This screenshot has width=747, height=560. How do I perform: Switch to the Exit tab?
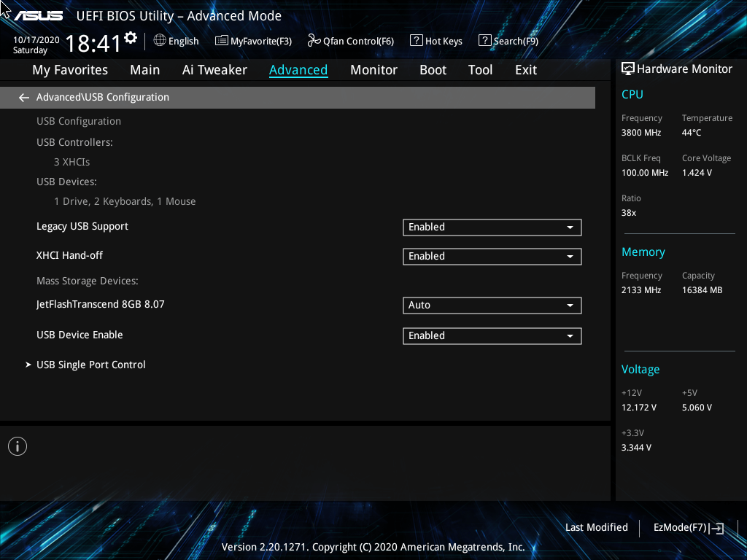[526, 70]
